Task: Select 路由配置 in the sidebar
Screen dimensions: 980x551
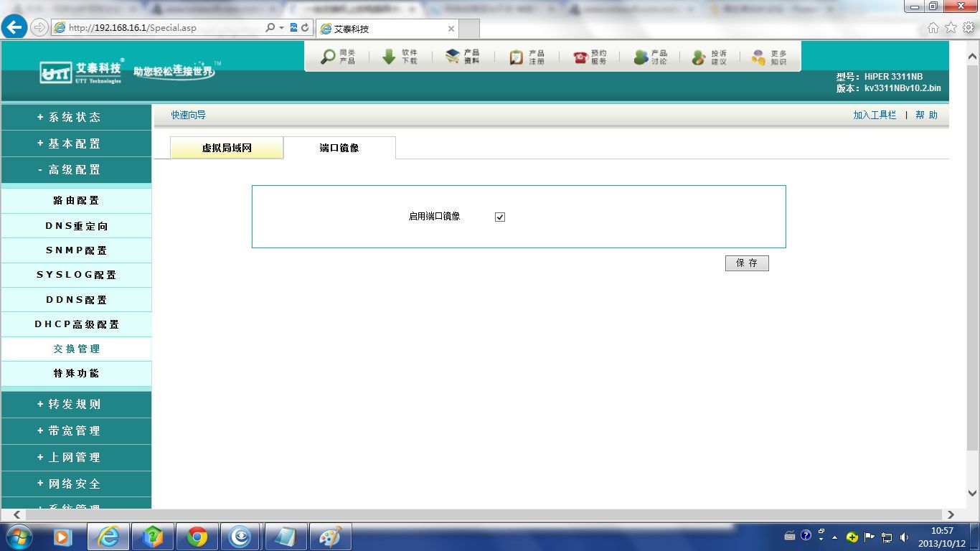Action: click(76, 201)
